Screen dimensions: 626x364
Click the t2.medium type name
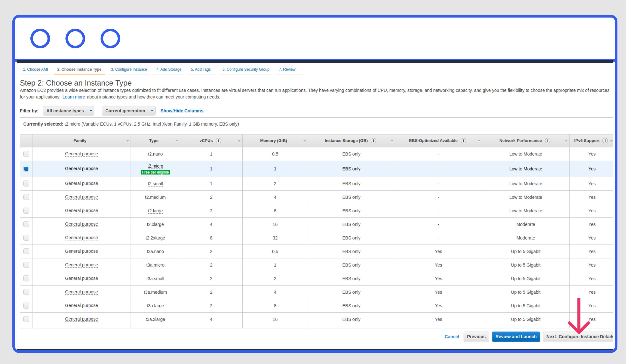(x=155, y=197)
